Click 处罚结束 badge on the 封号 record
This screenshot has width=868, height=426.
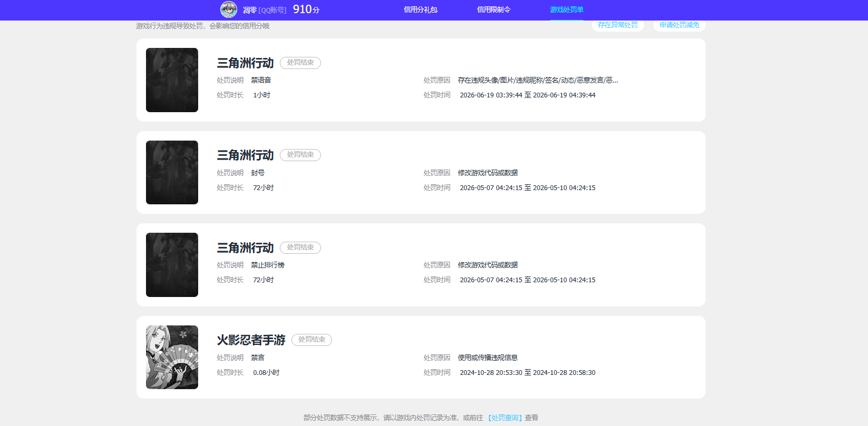(300, 155)
